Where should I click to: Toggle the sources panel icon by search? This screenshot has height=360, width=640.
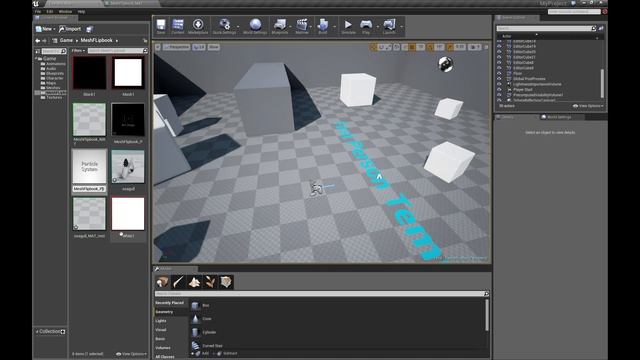38,51
